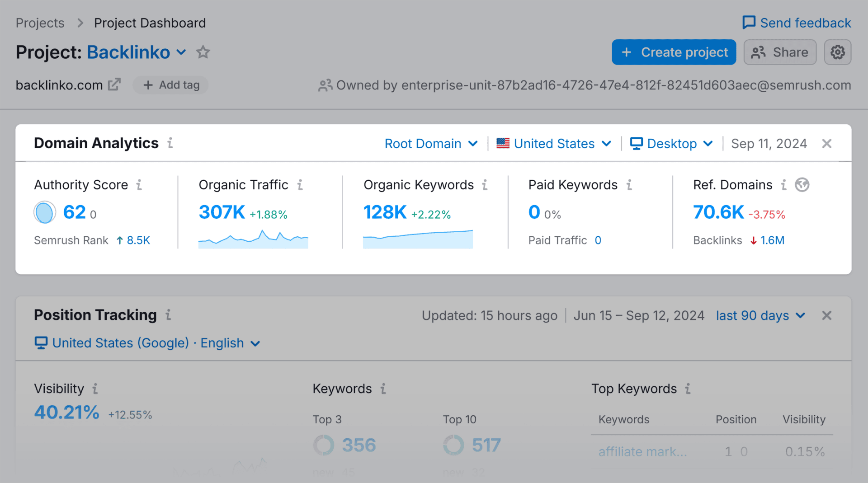This screenshot has width=868, height=483.
Task: Dismiss the Domain Analytics widget
Action: 827,143
